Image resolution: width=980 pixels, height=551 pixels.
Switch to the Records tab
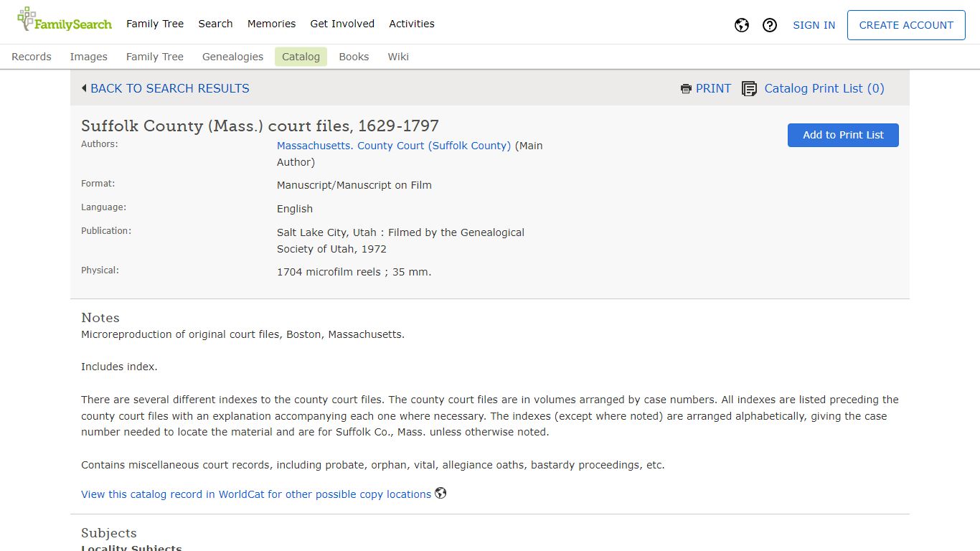(32, 57)
